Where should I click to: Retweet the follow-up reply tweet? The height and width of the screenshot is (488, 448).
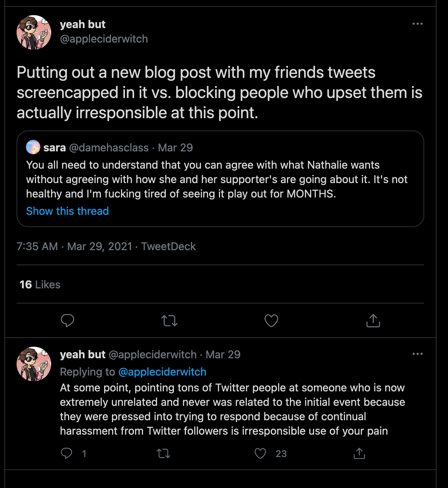pos(163,453)
